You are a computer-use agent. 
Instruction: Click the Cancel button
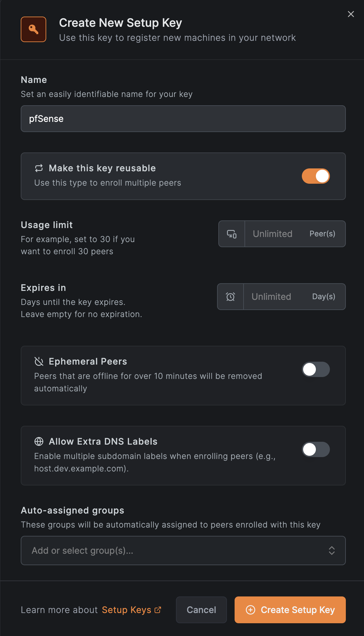click(201, 610)
